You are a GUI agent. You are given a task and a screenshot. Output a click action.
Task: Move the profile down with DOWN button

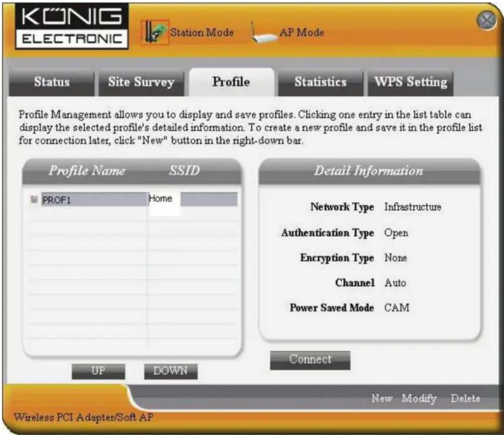[x=171, y=371]
